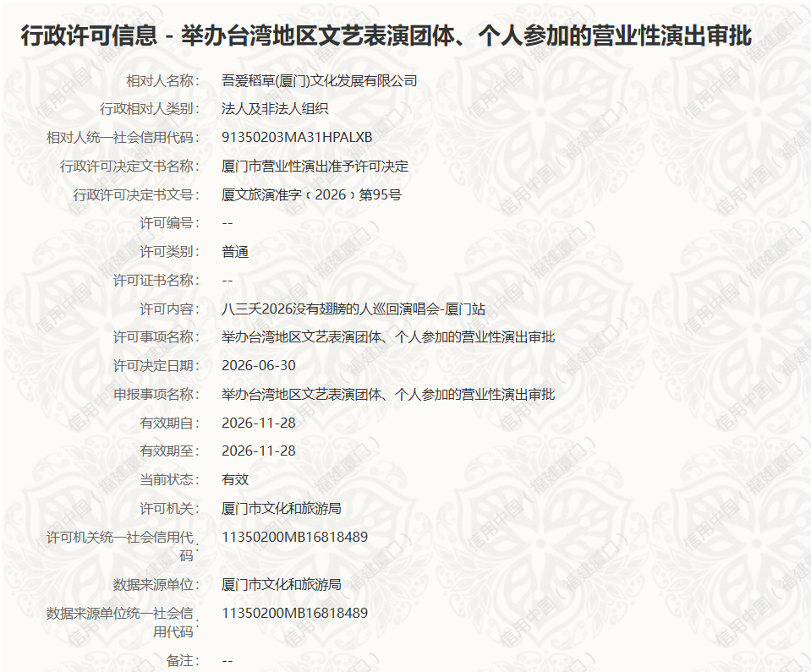Click the 许可事项名称 label
Screen dimensions: 811x672
[x=156, y=337]
